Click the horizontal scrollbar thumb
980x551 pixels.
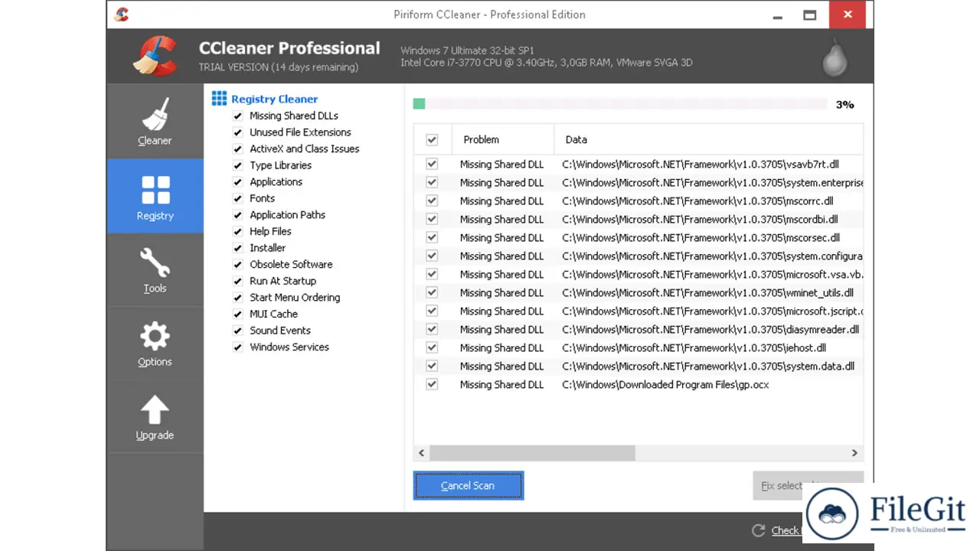pos(533,453)
